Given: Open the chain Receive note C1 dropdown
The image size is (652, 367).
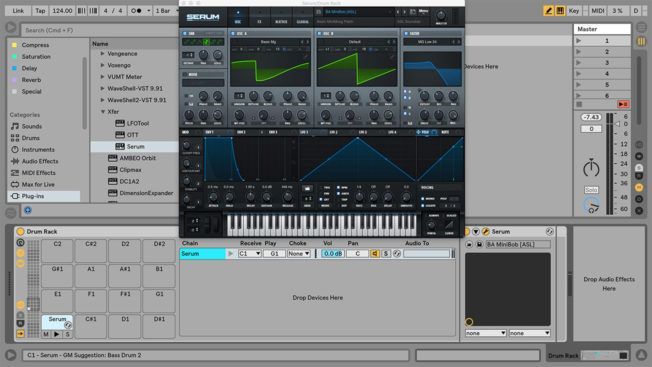Looking at the screenshot, I should tap(249, 254).
